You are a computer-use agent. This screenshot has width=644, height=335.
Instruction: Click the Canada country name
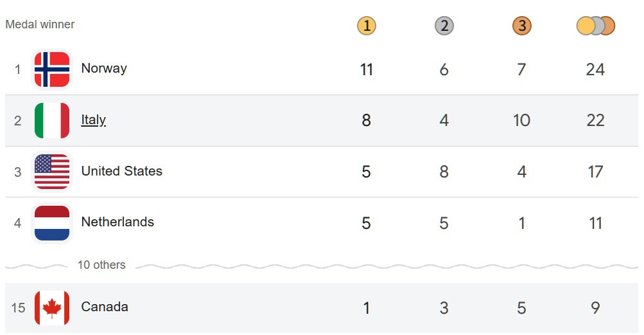105,307
